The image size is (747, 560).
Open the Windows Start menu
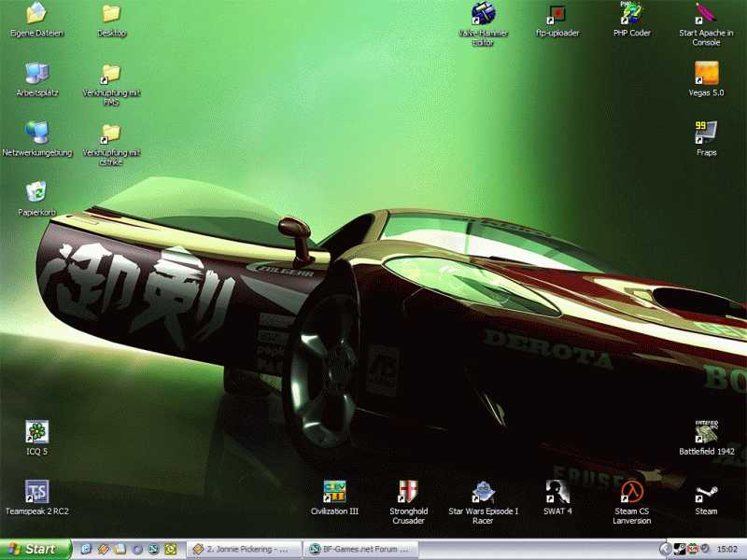pyautogui.click(x=35, y=549)
